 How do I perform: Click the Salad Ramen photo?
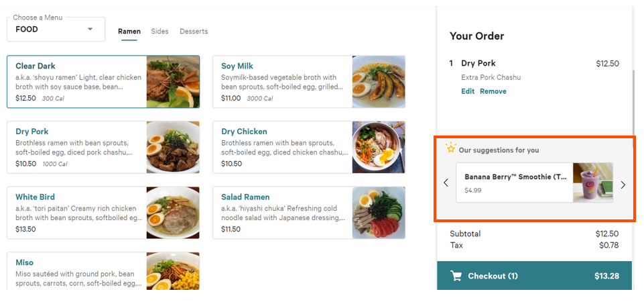pyautogui.click(x=379, y=213)
